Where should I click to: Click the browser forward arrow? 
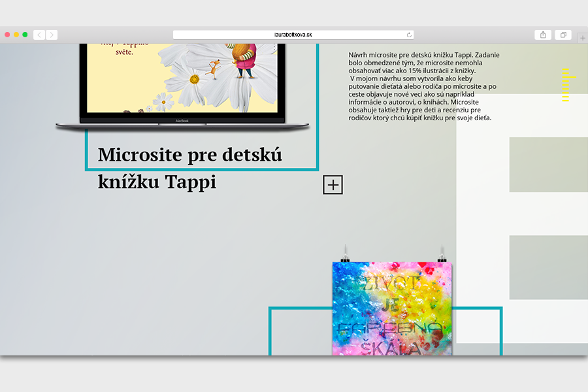click(52, 35)
